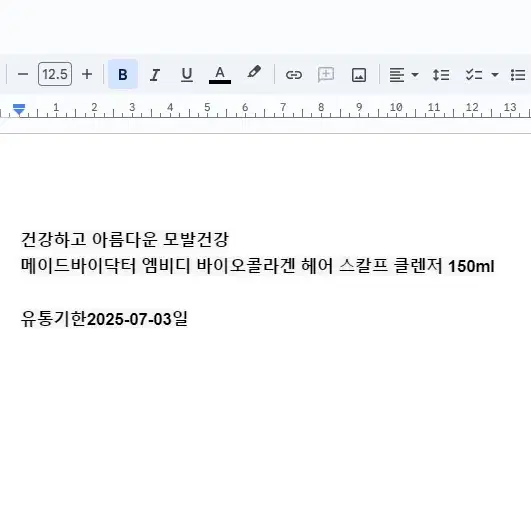The image size is (531, 531).
Task: Click the Add comment icon
Action: (x=326, y=75)
